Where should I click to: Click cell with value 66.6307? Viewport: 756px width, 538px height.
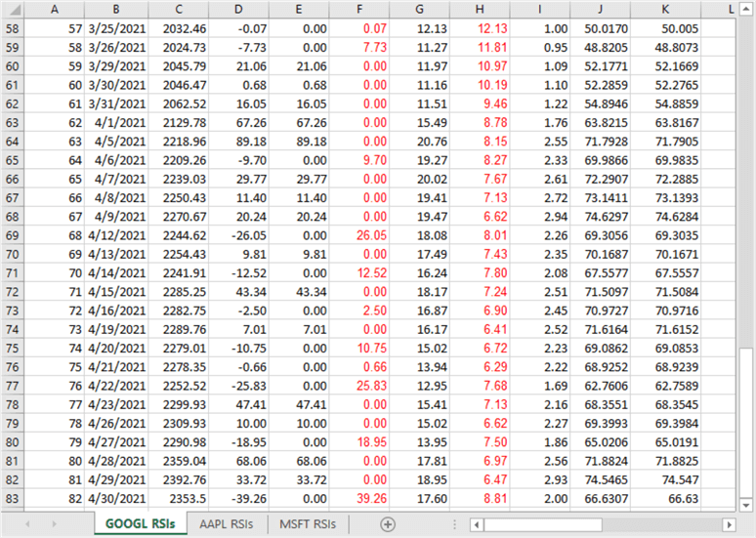tap(601, 499)
